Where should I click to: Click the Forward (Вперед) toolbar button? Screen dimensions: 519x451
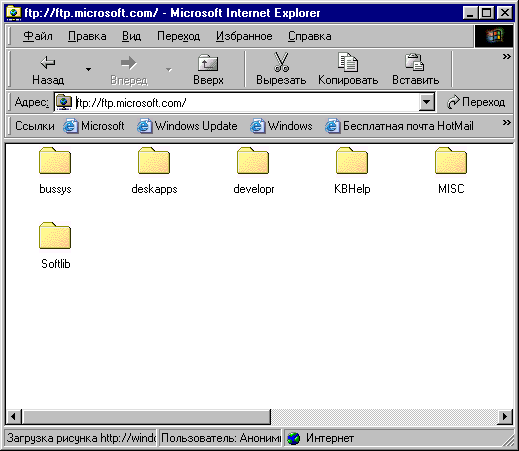(129, 69)
